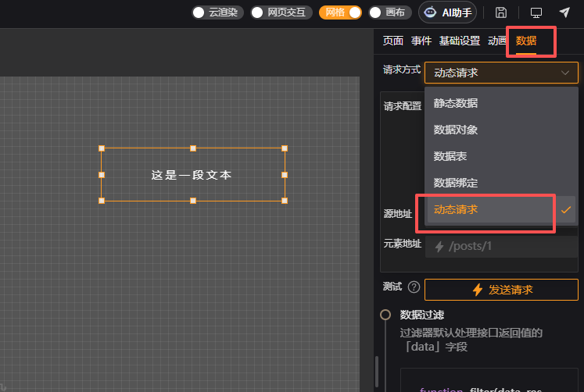Screen dimensions: 584x392
Task: Toggle the 画布 canvas switch
Action: coord(390,12)
